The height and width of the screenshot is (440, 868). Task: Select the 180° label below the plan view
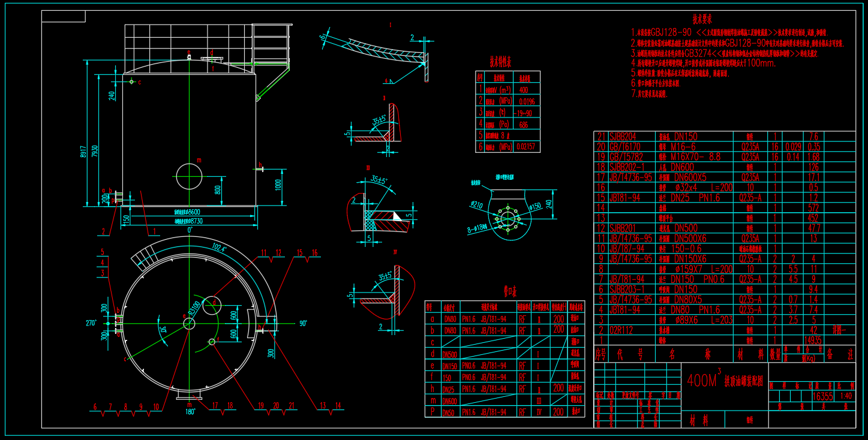(x=191, y=411)
